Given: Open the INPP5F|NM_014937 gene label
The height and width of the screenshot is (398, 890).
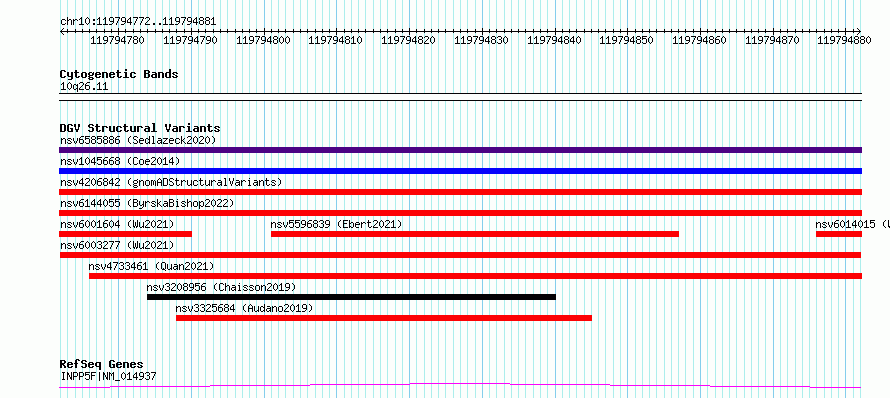Looking at the screenshot, I should (108, 376).
